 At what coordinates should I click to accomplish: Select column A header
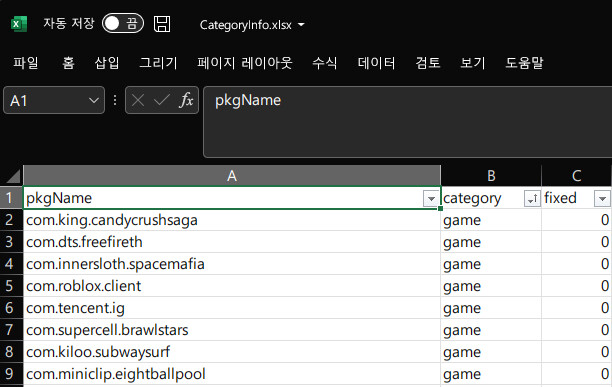(232, 176)
